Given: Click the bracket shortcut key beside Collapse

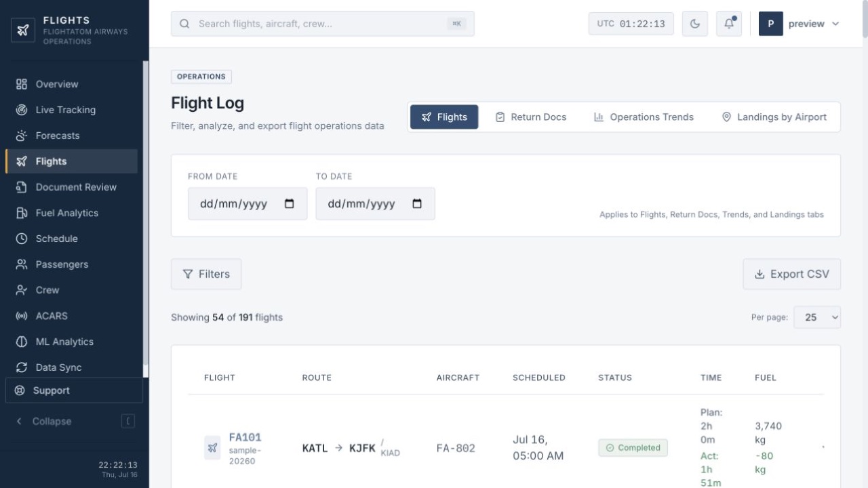Looking at the screenshot, I should click(128, 422).
